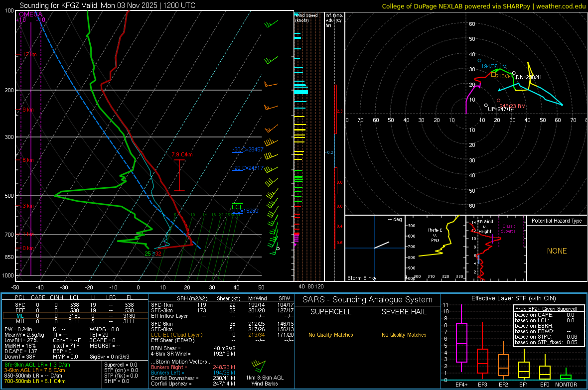Image resolution: width=588 pixels, height=390 pixels.
Task: Click the based on STPC: 0.06 row
Action: (546, 337)
